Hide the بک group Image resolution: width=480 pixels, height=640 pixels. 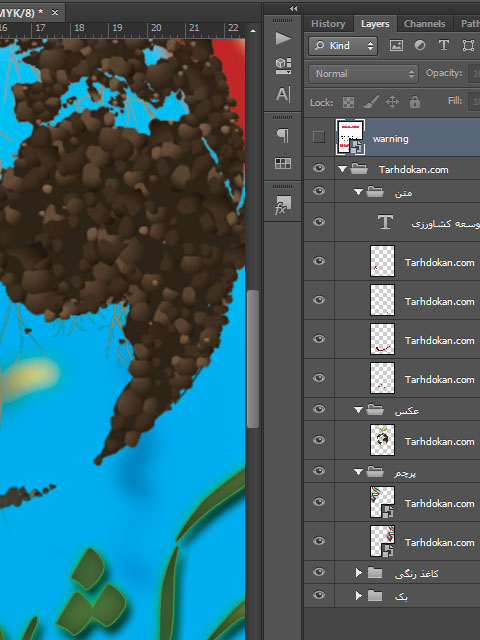[x=319, y=595]
